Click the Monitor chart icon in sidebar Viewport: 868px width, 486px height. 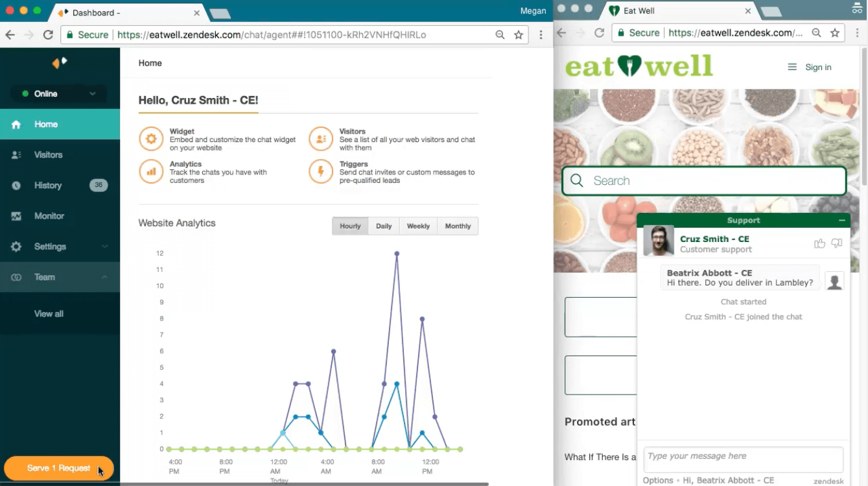pos(16,216)
